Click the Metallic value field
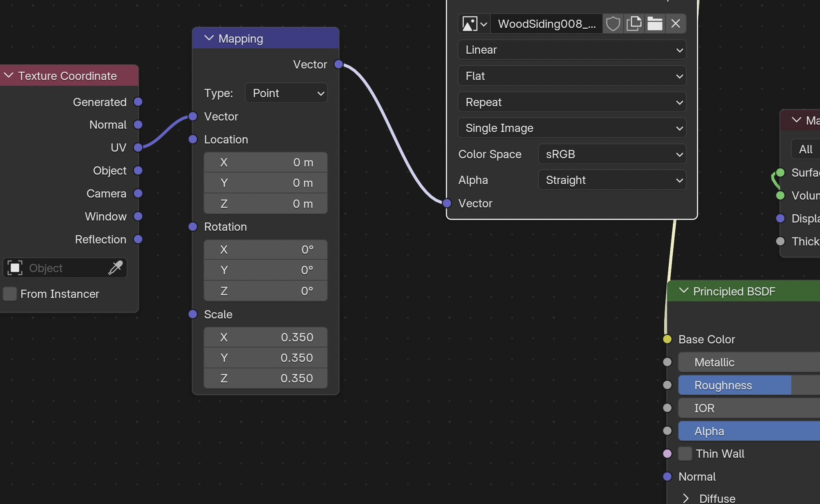 [749, 362]
